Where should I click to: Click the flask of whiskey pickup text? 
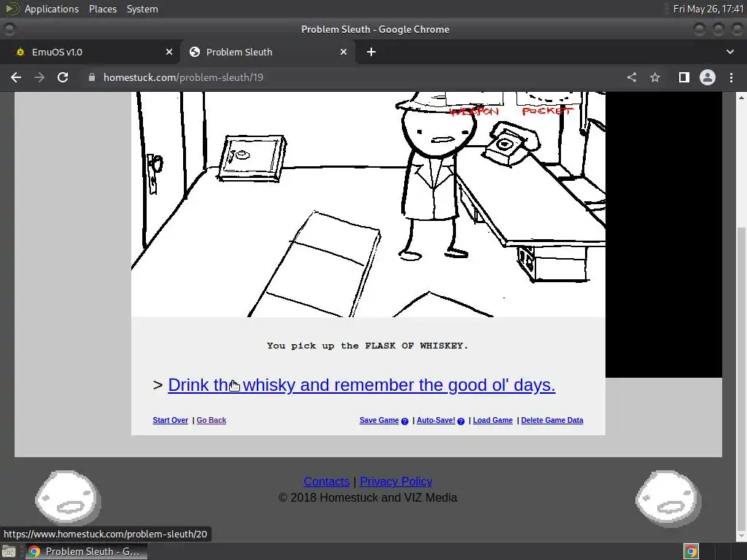pyautogui.click(x=368, y=346)
